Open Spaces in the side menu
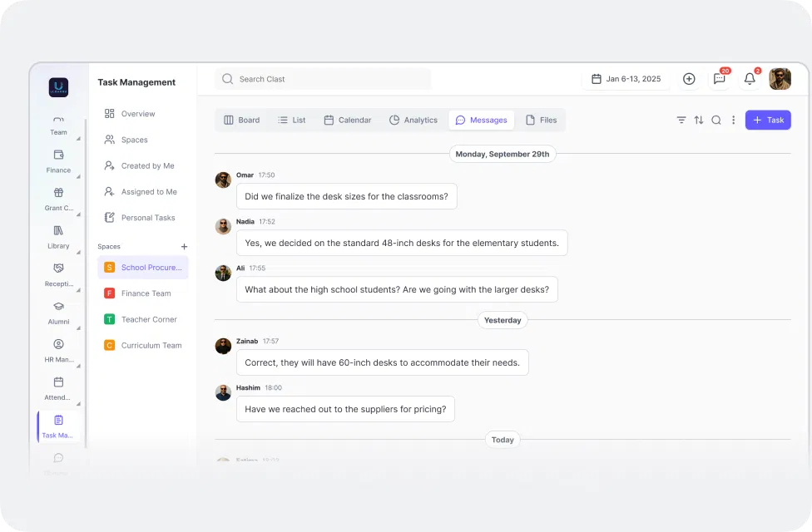This screenshot has width=812, height=532. pos(142,140)
